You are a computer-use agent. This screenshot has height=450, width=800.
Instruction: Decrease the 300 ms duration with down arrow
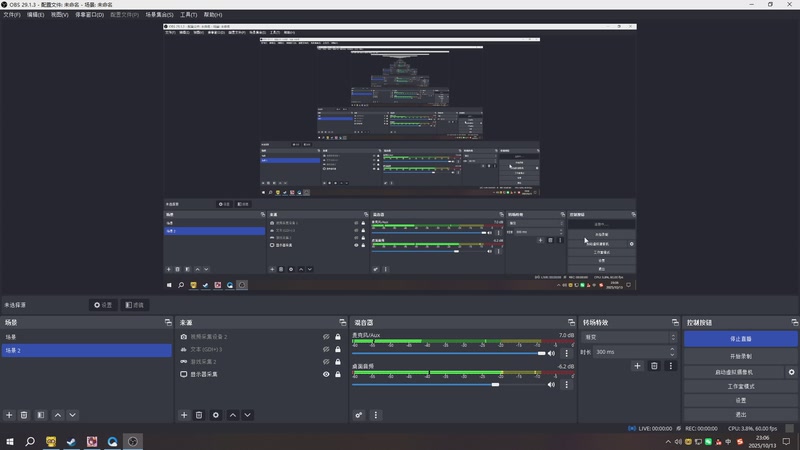tap(672, 355)
